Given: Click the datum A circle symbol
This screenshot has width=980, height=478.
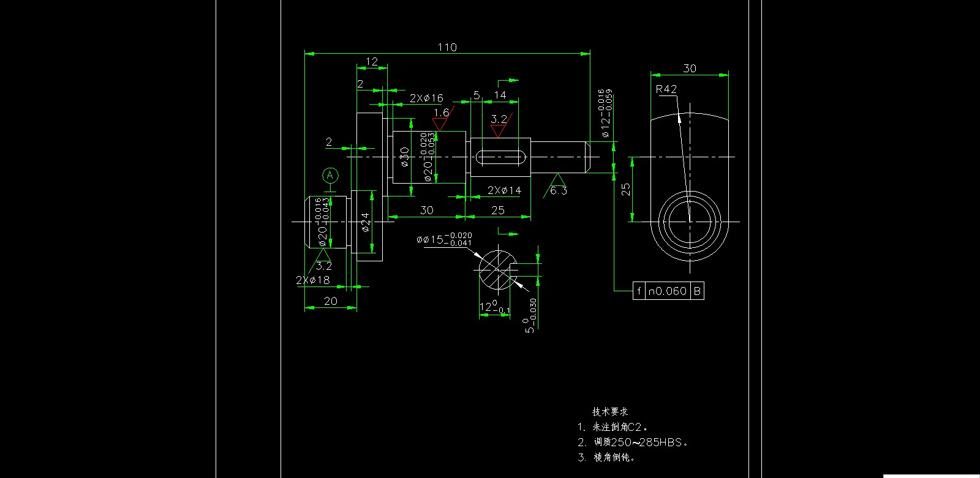Looking at the screenshot, I should pyautogui.click(x=330, y=176).
